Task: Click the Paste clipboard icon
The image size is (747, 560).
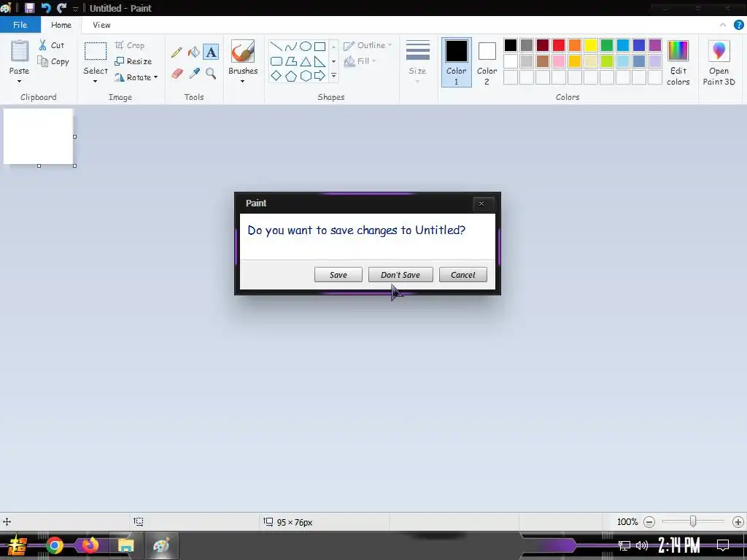Action: 20,51
